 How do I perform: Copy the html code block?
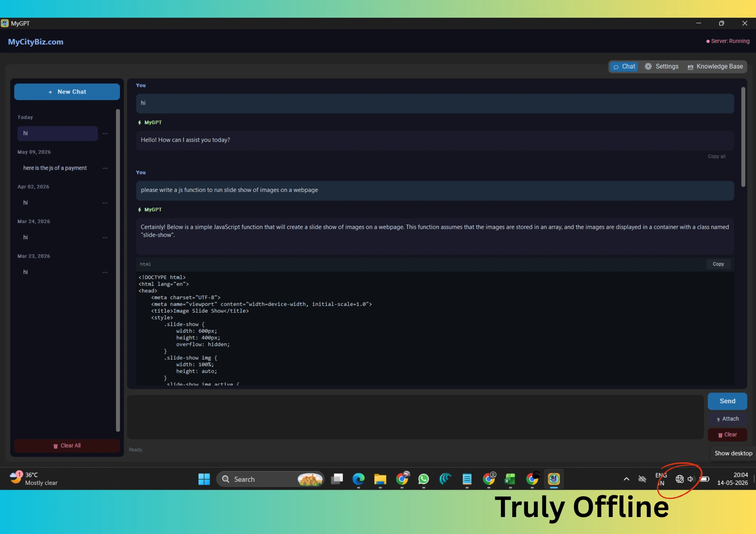point(718,264)
